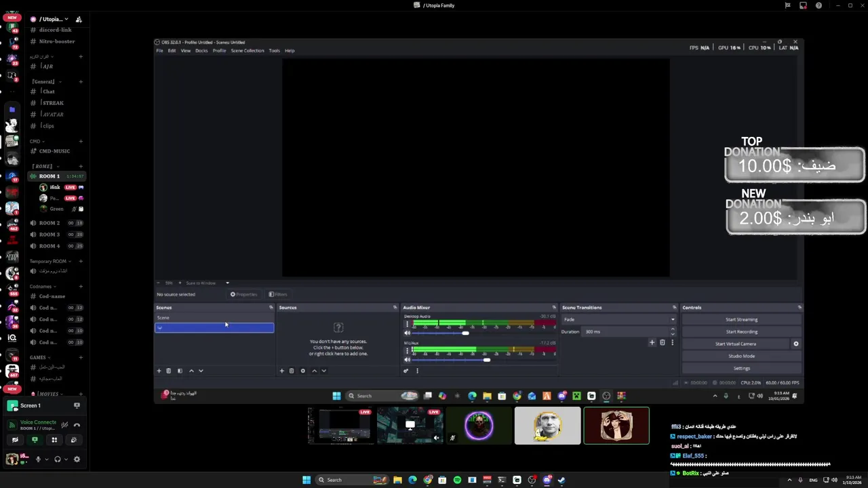Open the Docks menu in OBS
Viewport: 868px width, 488px height.
[x=201, y=51]
